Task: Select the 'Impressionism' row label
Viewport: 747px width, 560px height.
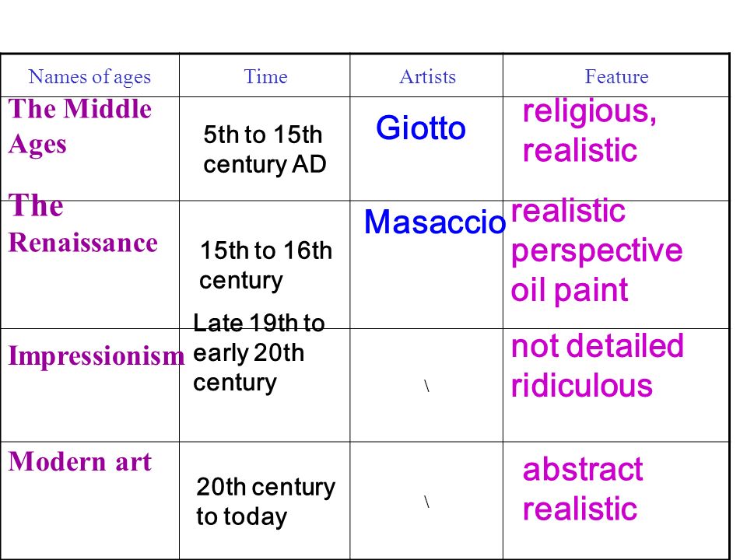Action: (x=96, y=356)
